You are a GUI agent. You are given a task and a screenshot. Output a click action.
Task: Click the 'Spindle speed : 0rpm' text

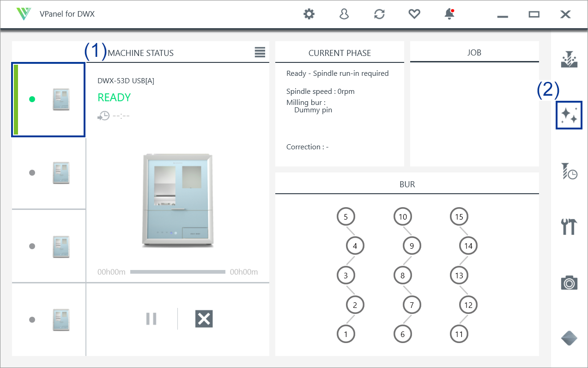point(321,91)
